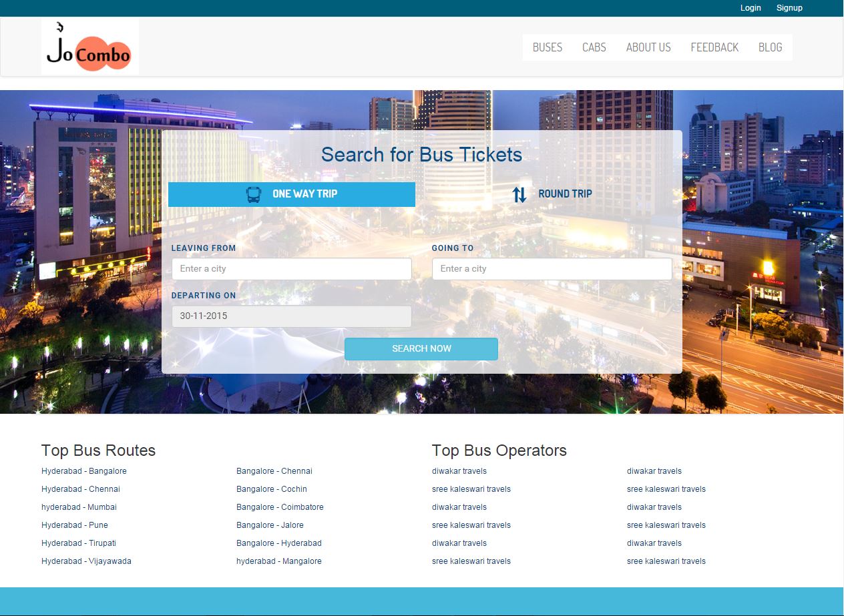844x616 pixels.
Task: Open Hyderabad - Chennai route
Action: [x=81, y=489]
